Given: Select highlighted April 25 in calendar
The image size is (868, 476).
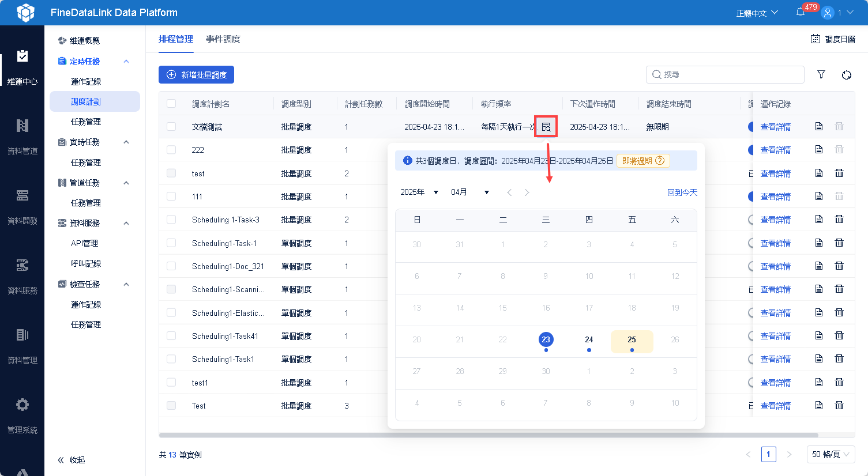Looking at the screenshot, I should (x=632, y=341).
